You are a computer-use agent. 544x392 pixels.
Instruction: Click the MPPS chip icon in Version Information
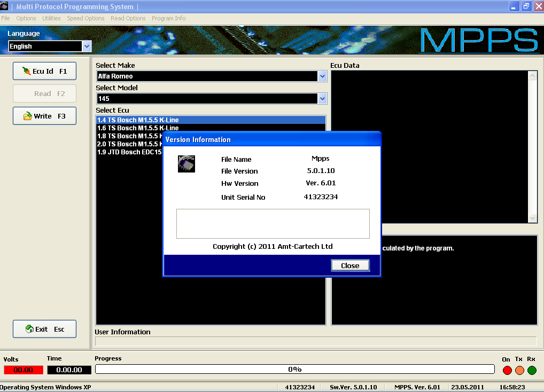click(x=186, y=164)
